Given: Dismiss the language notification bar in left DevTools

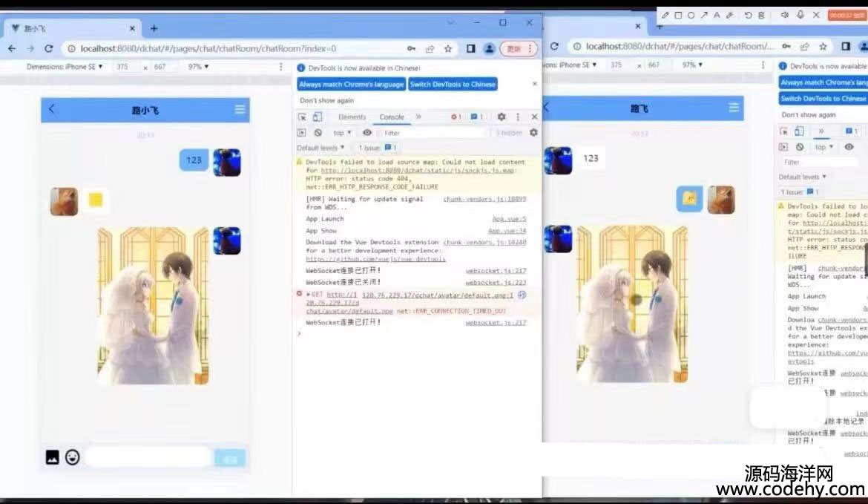Looking at the screenshot, I should (535, 84).
